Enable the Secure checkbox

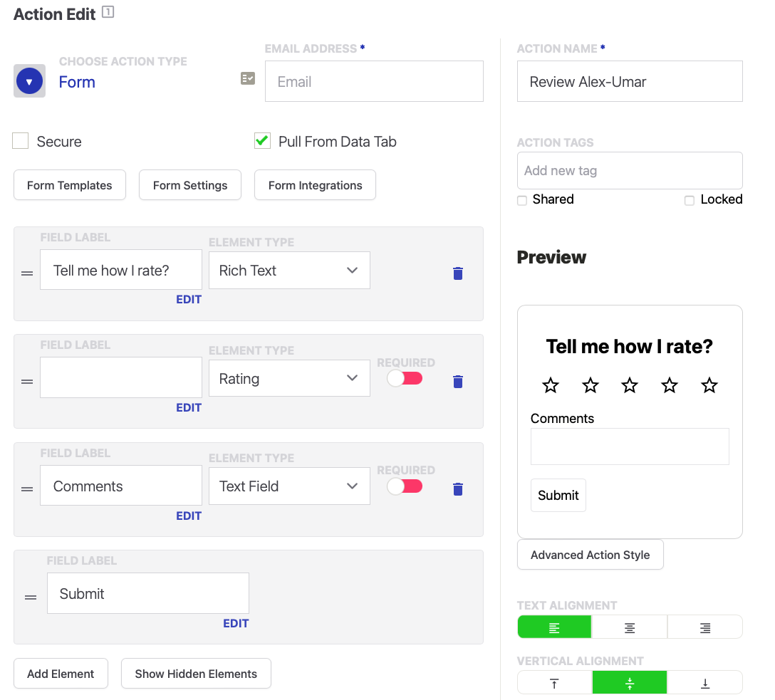click(21, 141)
